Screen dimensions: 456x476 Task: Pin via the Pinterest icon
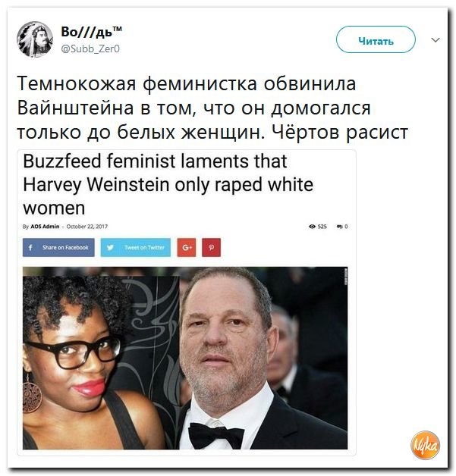point(212,247)
